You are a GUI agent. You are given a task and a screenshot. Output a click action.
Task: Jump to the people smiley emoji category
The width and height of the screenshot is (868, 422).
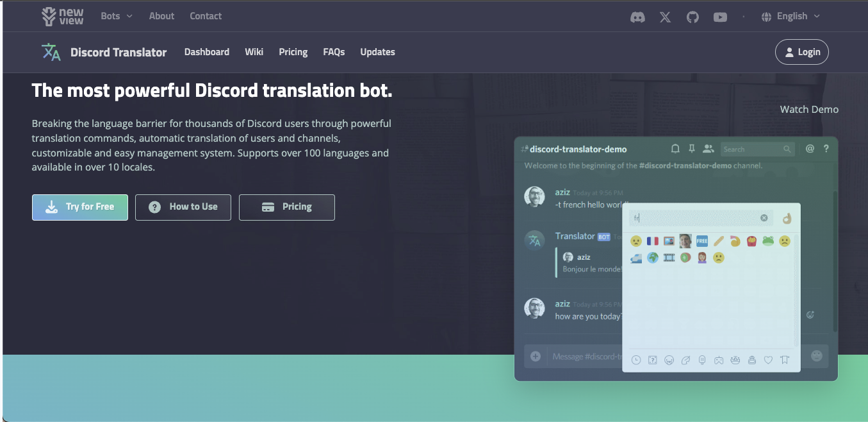click(x=669, y=360)
